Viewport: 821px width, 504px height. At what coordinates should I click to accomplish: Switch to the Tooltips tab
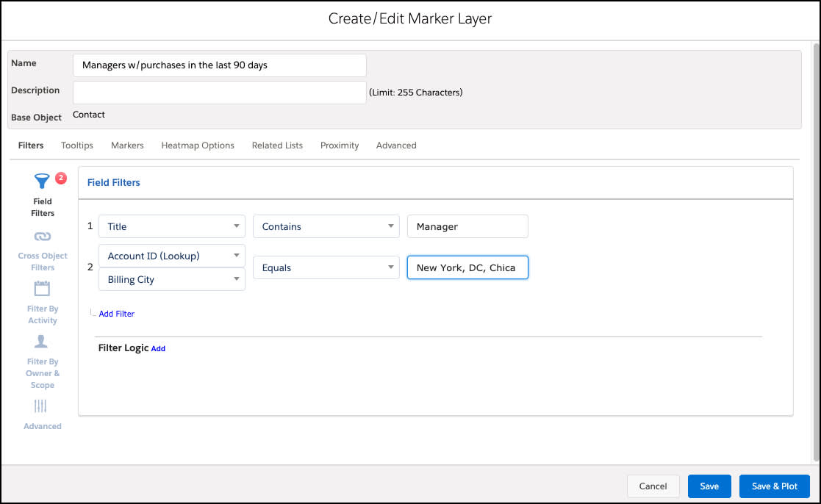pos(77,145)
